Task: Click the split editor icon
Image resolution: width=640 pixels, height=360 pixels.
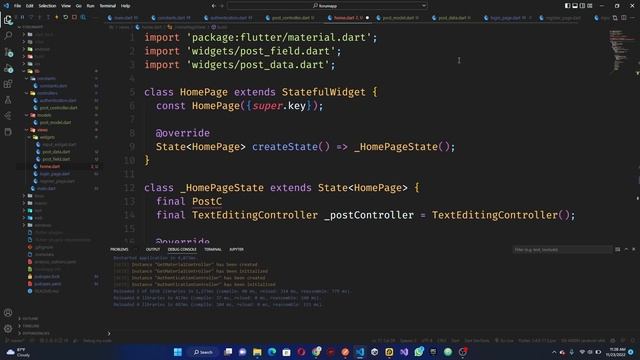Action: [x=624, y=18]
